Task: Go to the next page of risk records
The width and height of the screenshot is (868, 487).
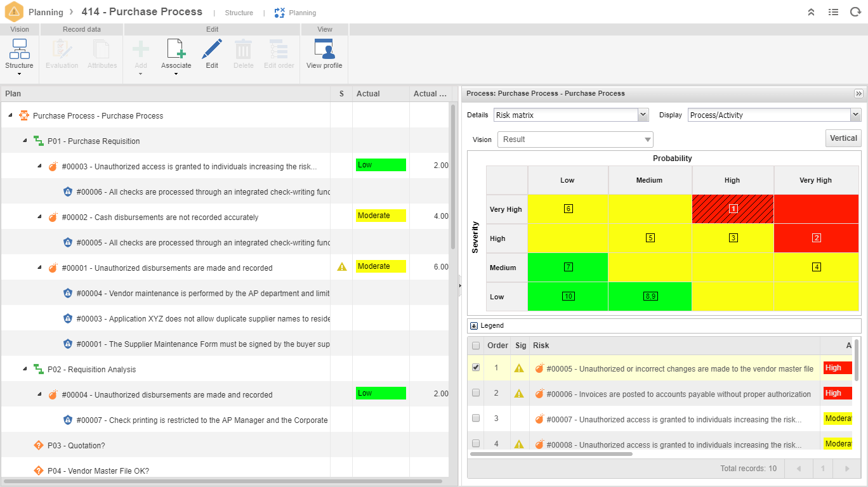Action: click(x=846, y=469)
